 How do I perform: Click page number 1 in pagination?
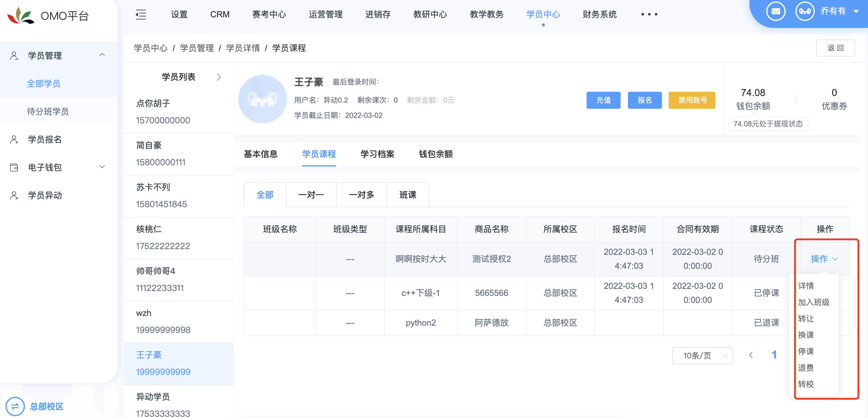click(774, 355)
